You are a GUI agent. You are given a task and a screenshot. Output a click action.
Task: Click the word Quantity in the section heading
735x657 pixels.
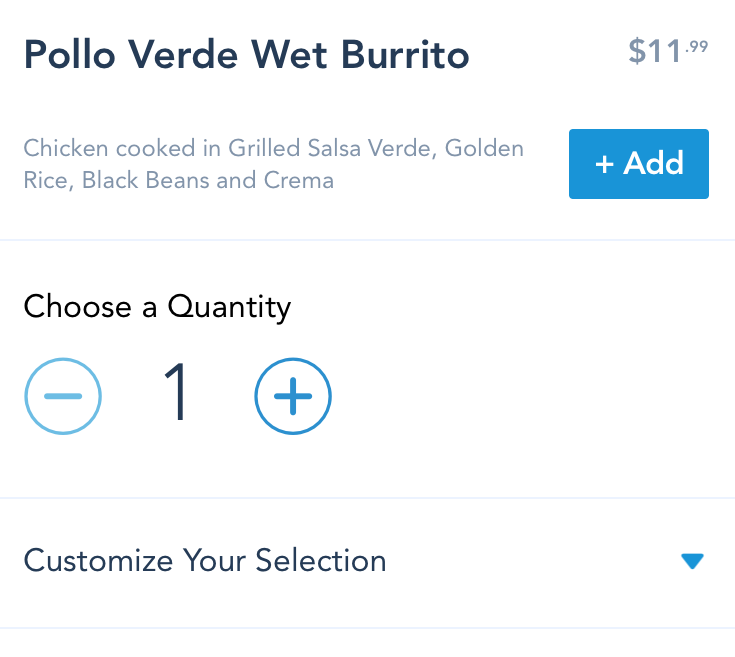229,306
